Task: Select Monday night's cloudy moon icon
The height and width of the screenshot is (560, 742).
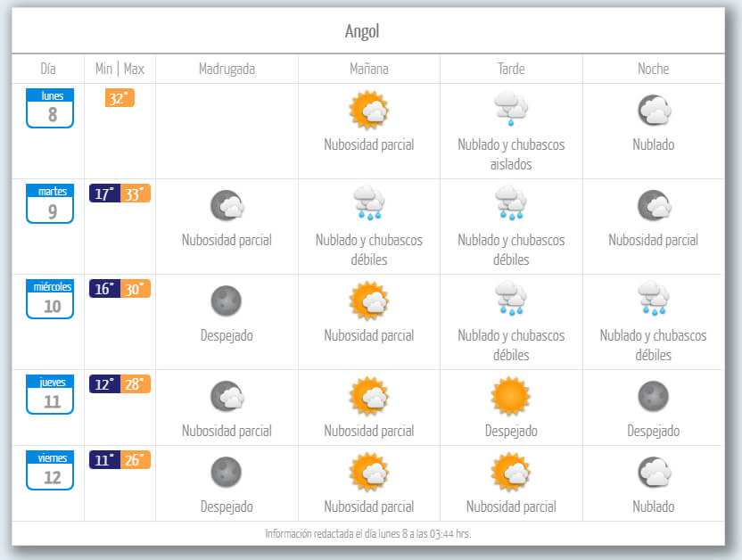Action: coord(654,110)
